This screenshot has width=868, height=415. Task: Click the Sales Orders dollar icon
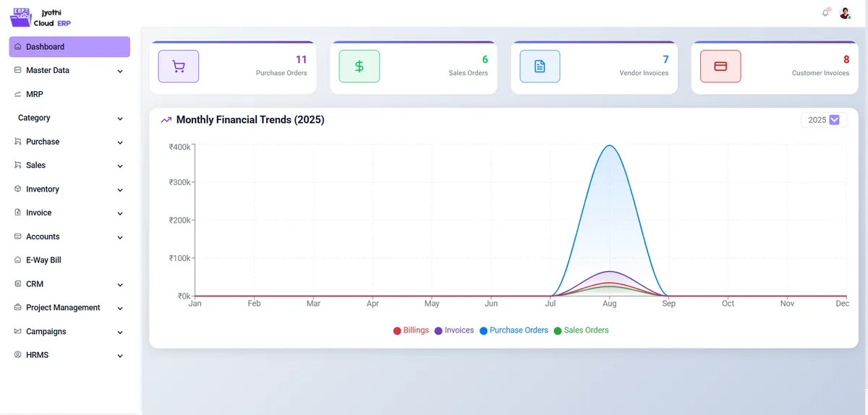click(359, 67)
